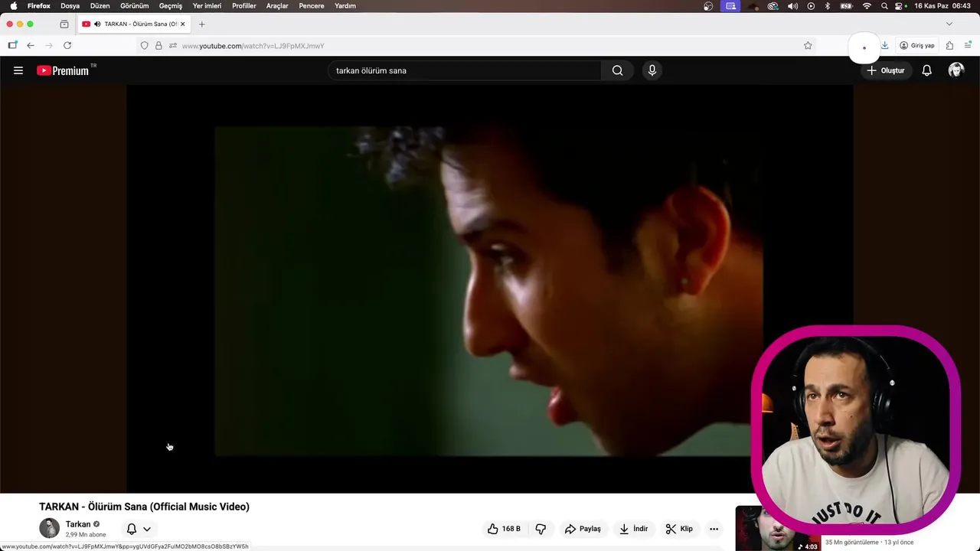Viewport: 980px width, 551px height.
Task: Open the Profiller menu
Action: coord(244,6)
